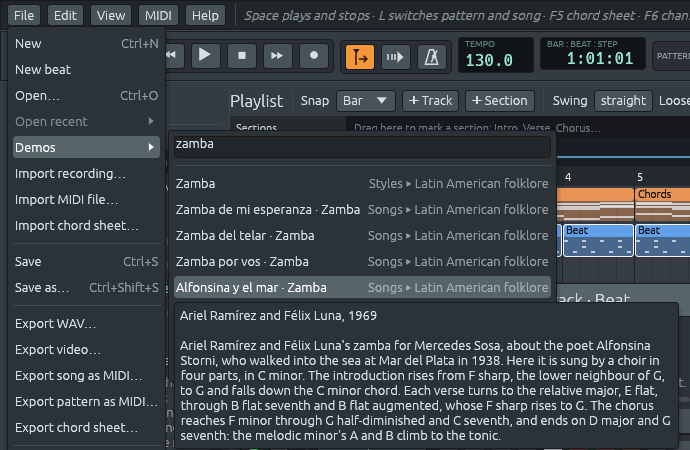Screen dimensions: 690x450
Task: Click bar 5 on the timeline ruler
Action: 640,177
